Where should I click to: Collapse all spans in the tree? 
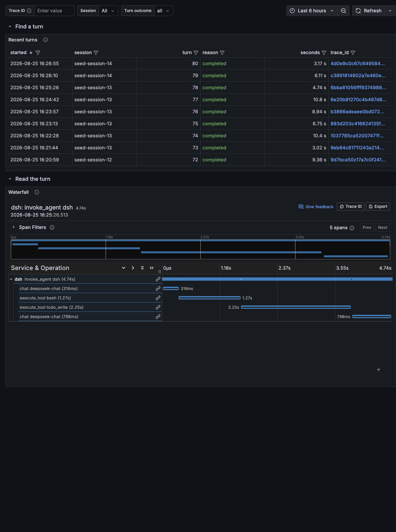[152, 268]
